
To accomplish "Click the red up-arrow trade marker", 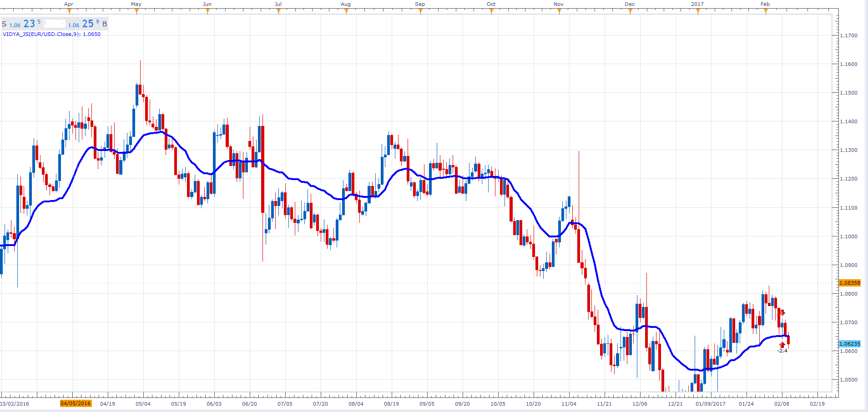I will point(782,345).
